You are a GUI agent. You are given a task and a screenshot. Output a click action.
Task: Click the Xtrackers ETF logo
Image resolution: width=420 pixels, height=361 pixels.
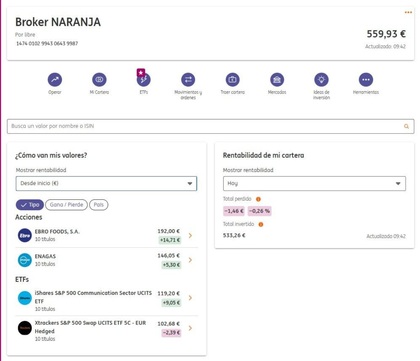[25, 328]
